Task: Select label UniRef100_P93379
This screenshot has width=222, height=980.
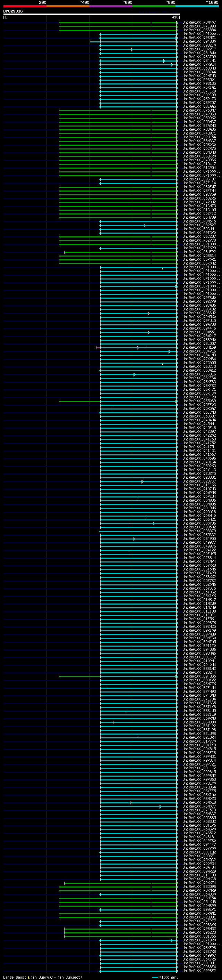Action: tap(199, 531)
